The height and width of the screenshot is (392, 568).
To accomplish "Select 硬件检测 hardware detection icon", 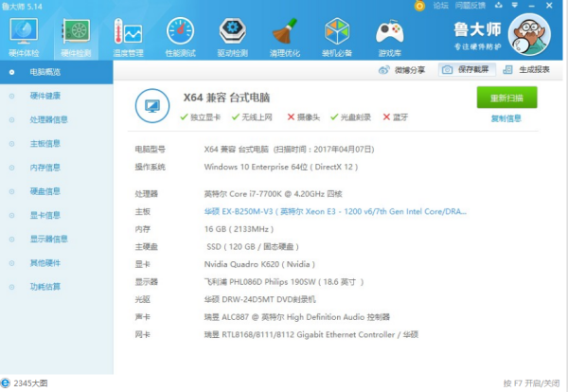I will pyautogui.click(x=76, y=37).
